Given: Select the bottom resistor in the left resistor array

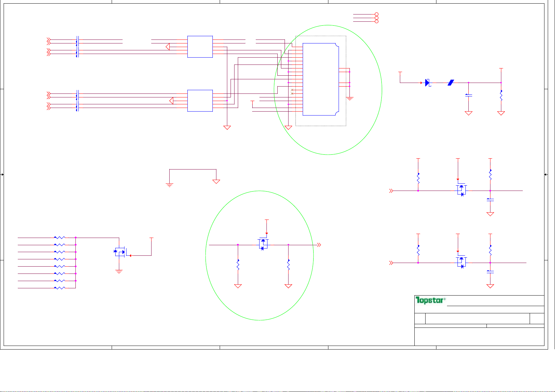Looking at the screenshot, I should [x=60, y=288].
